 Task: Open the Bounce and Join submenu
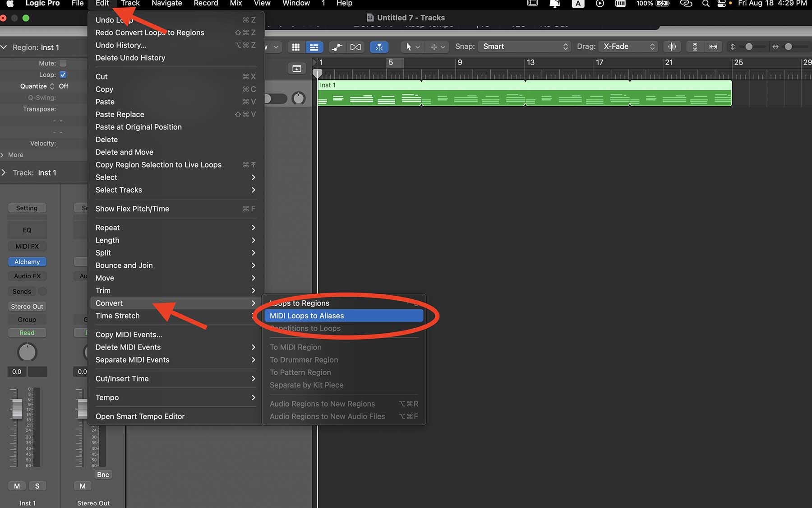pos(175,266)
